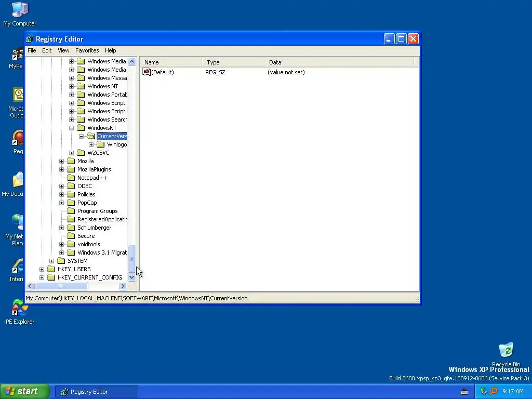
Task: Open the Recycle Bin desktop icon
Action: [x=506, y=354]
